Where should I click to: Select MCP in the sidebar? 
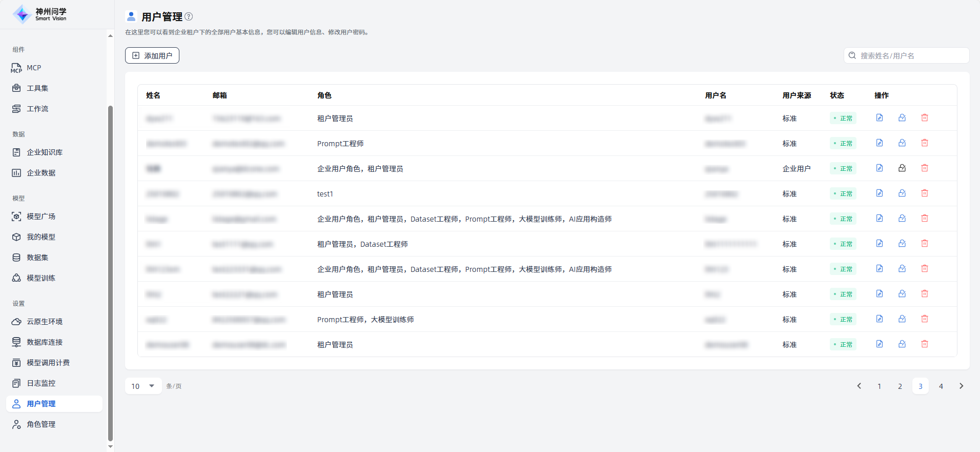[34, 68]
